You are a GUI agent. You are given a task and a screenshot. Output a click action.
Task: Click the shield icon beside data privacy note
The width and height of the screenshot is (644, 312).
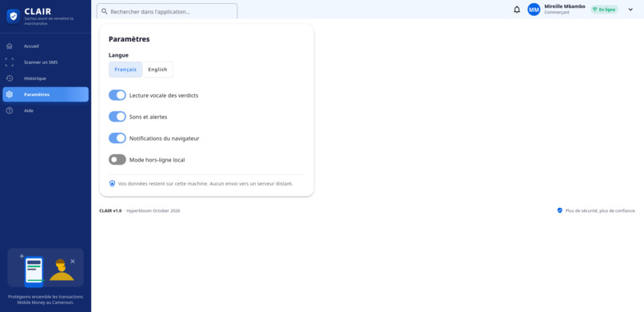coord(112,183)
